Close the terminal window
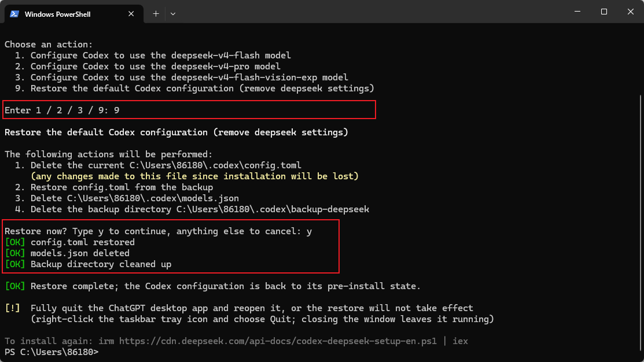 tap(631, 12)
